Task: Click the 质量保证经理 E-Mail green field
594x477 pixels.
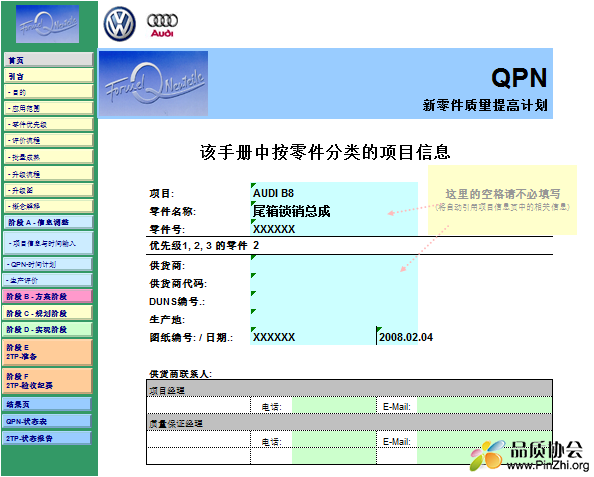Action: point(484,440)
